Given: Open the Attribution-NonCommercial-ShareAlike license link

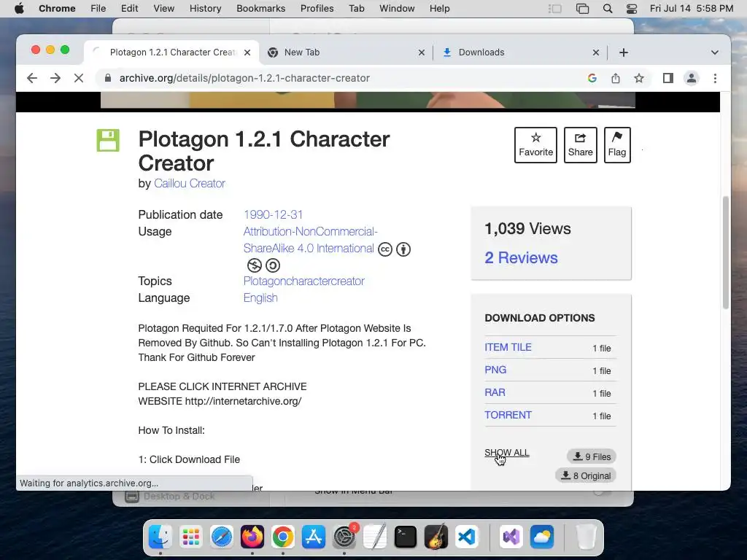Looking at the screenshot, I should (310, 240).
